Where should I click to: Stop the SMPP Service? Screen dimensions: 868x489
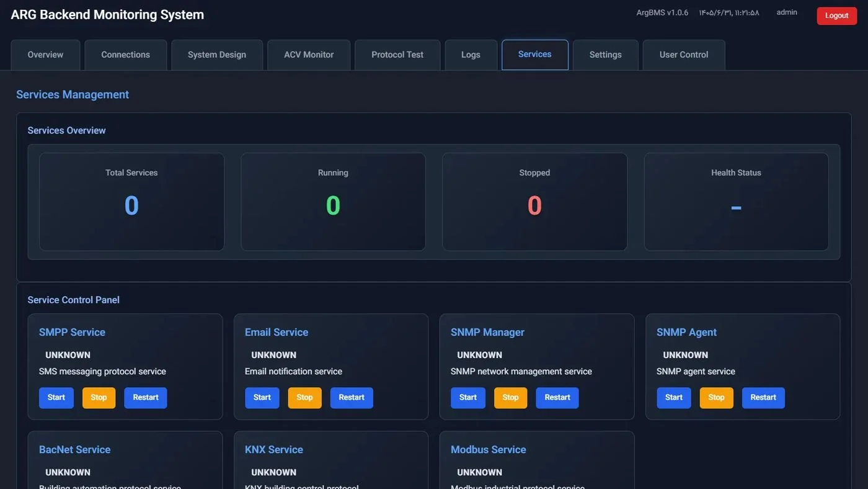coord(99,398)
